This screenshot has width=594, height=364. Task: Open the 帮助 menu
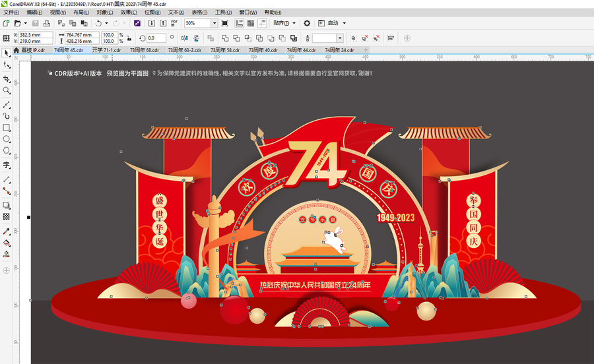click(273, 13)
